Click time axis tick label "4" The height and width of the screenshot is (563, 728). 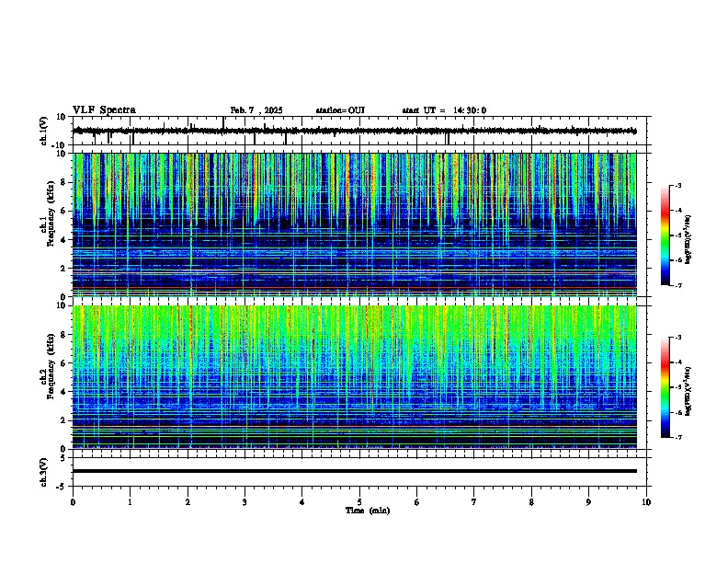pyautogui.click(x=302, y=502)
